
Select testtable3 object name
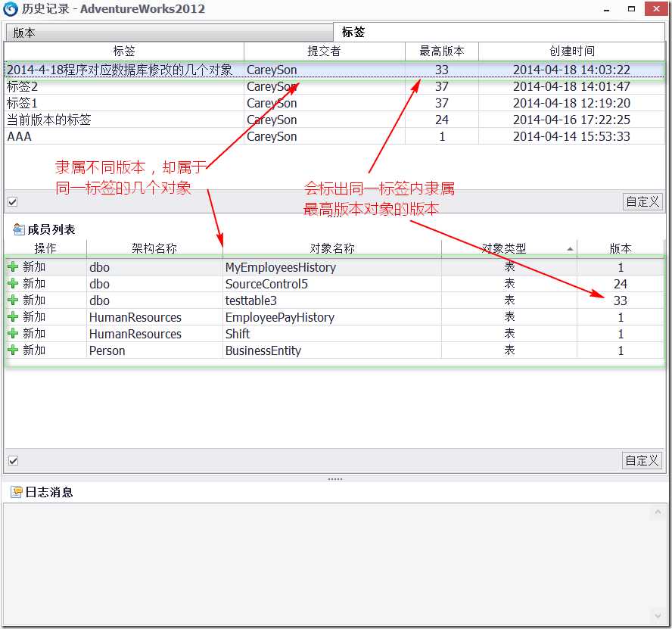click(251, 300)
